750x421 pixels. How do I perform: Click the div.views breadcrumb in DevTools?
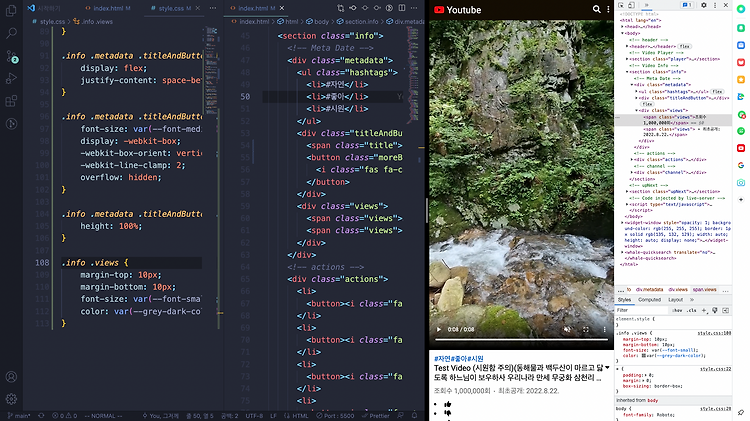click(x=677, y=290)
